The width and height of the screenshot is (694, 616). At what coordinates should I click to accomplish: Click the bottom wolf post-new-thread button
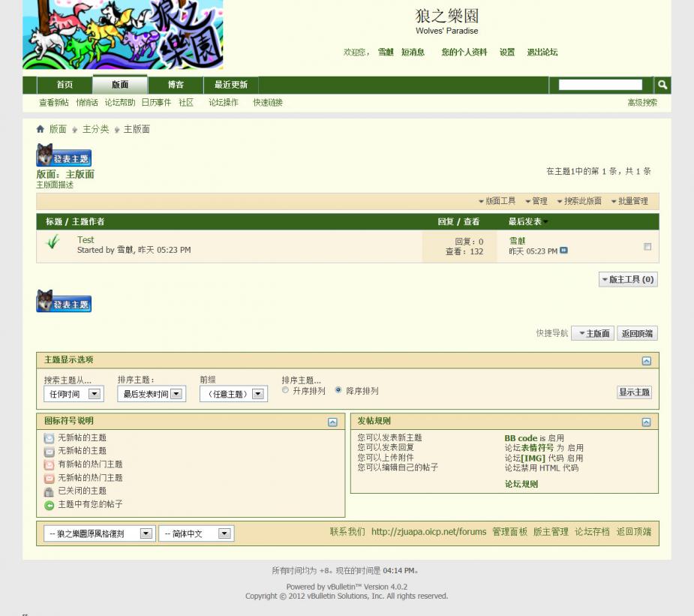click(64, 302)
